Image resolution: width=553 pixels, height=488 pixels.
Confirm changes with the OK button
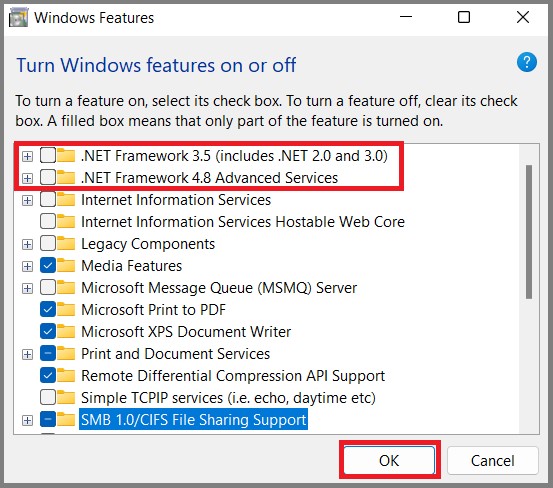point(389,460)
